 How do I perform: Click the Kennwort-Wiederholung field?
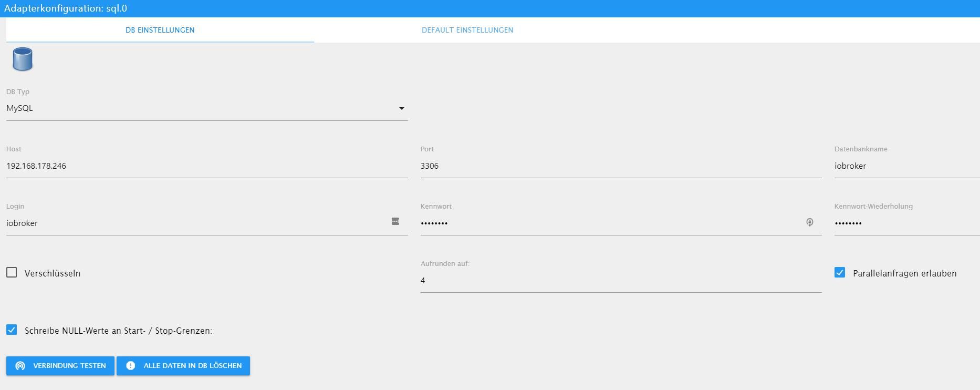[907, 223]
